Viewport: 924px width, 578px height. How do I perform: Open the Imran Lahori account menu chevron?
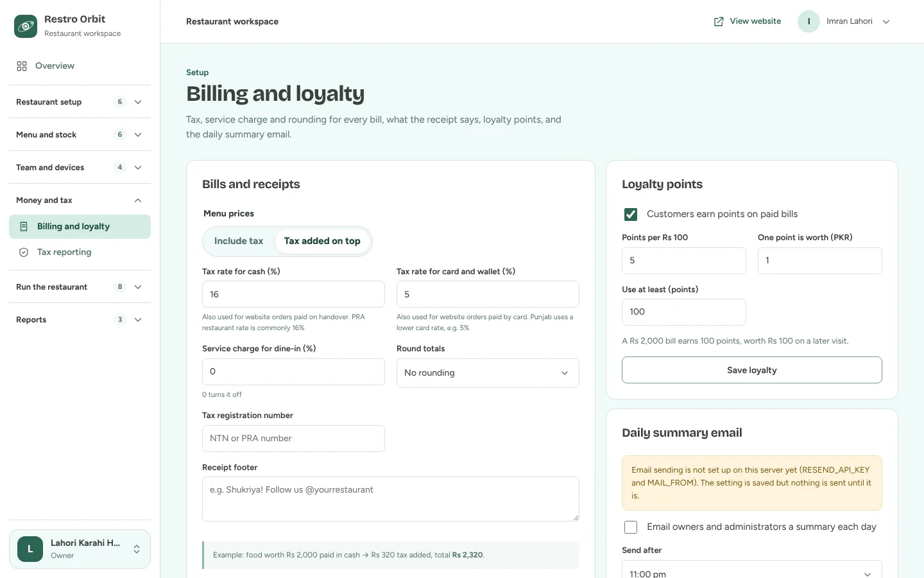pyautogui.click(x=886, y=22)
